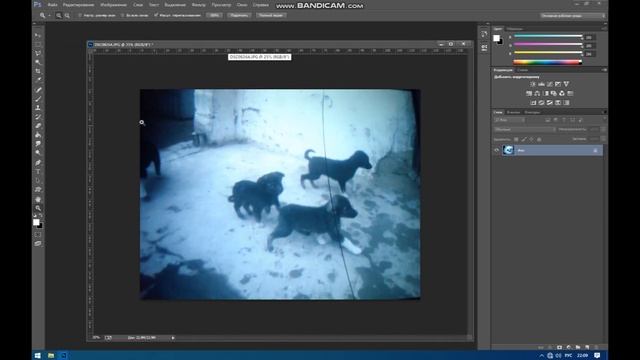
Task: Select the Shape tool
Action: pos(38,189)
